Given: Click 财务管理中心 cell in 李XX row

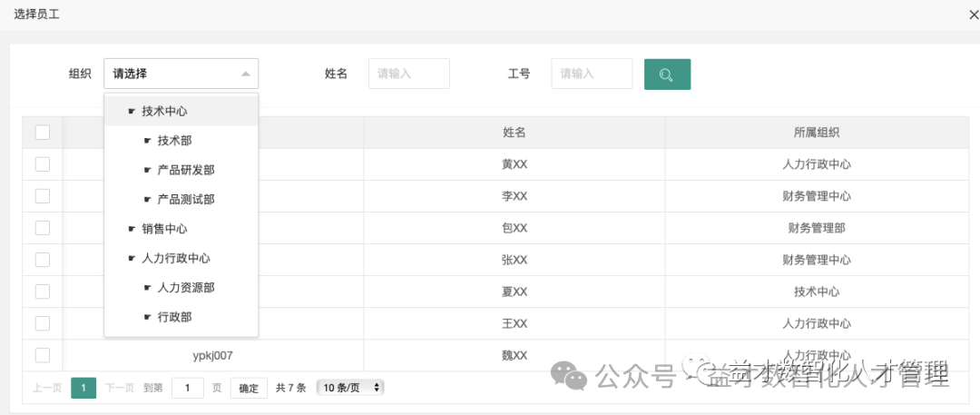Looking at the screenshot, I should [x=817, y=196].
